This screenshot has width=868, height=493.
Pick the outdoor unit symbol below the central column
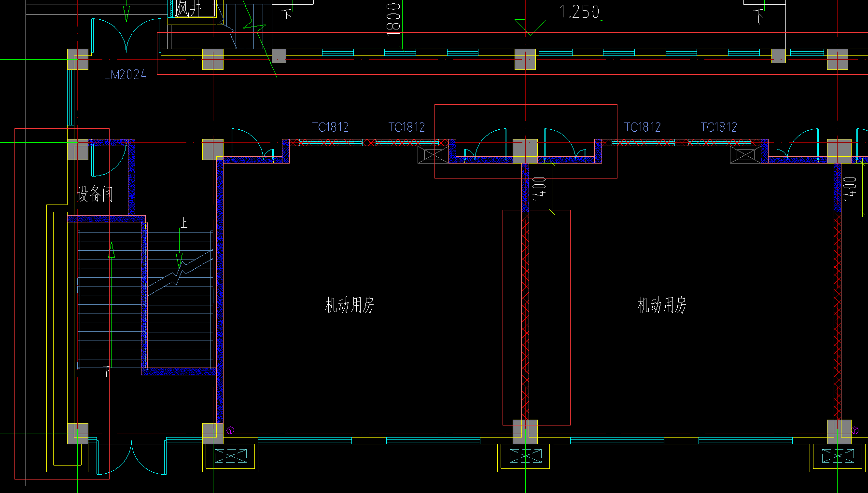click(x=525, y=457)
